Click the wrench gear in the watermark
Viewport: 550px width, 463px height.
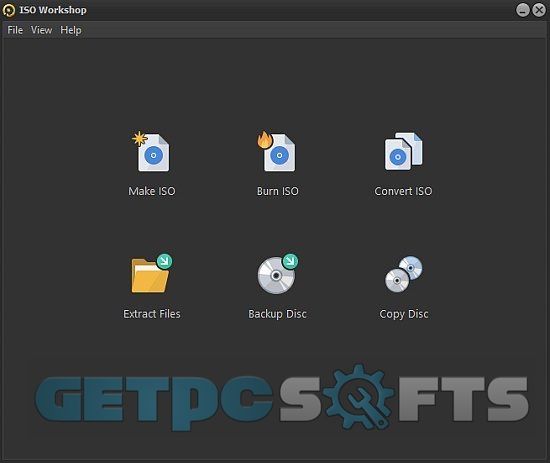pos(359,397)
